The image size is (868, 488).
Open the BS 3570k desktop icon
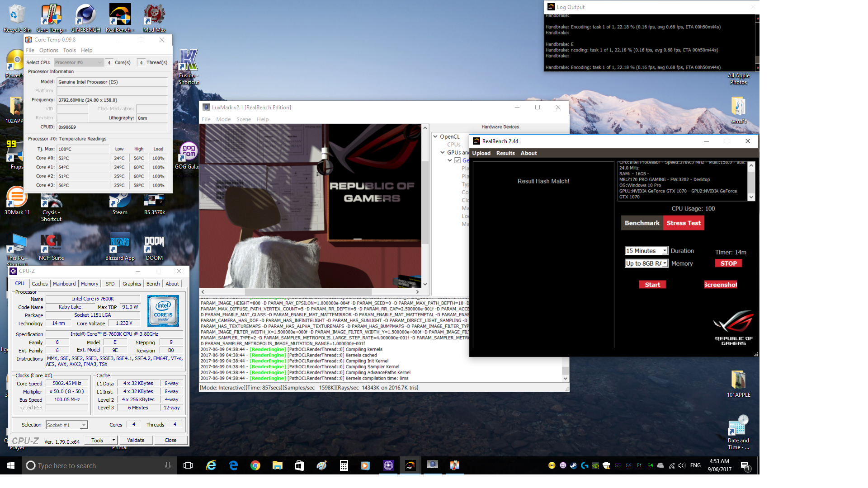[154, 204]
